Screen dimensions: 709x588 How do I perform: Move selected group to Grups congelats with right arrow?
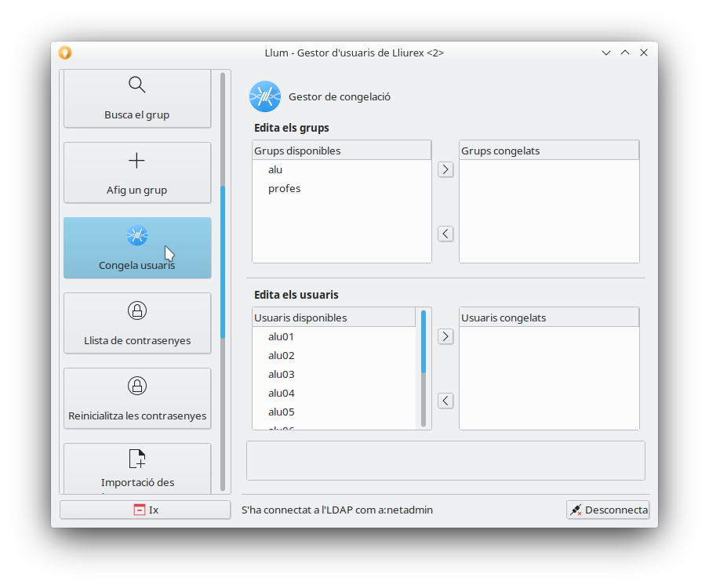(x=445, y=169)
